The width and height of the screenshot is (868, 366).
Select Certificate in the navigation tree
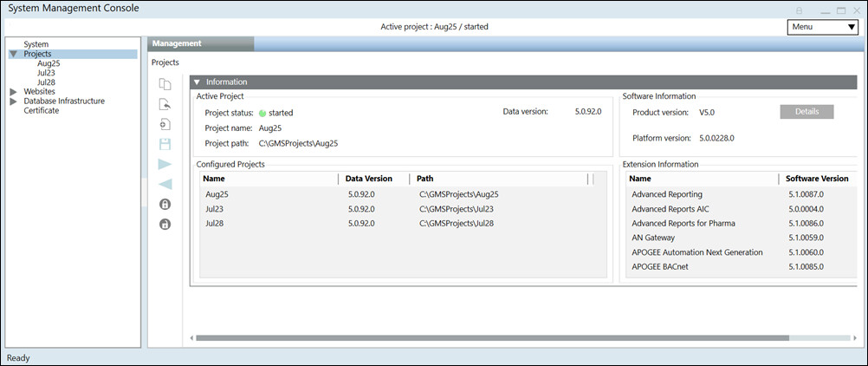[42, 110]
